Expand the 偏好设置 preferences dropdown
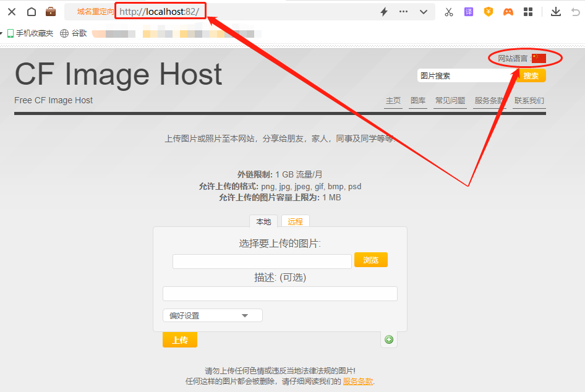Image resolution: width=585 pixels, height=392 pixels. click(x=212, y=315)
